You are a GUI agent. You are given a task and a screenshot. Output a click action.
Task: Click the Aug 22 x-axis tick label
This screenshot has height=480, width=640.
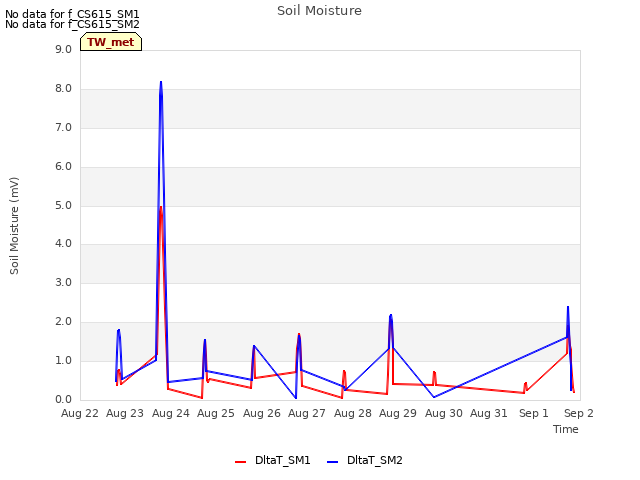[80, 413]
